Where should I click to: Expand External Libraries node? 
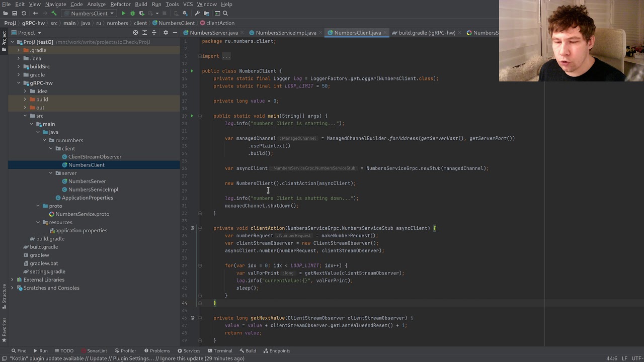click(x=12, y=280)
